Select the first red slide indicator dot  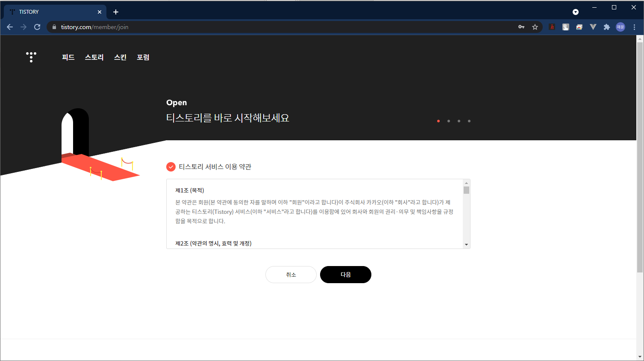tap(438, 121)
